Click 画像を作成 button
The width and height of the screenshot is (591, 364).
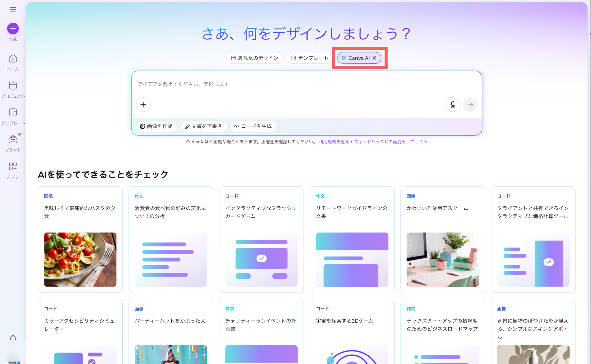click(157, 126)
